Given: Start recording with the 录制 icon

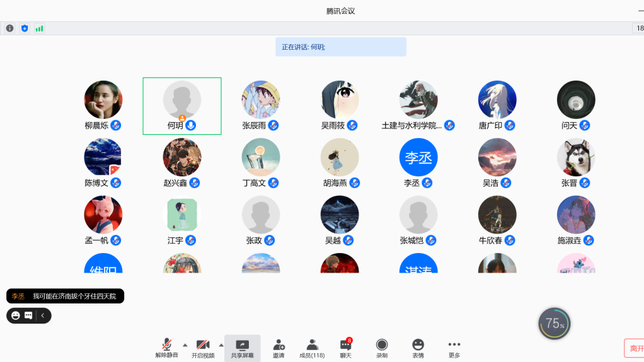Looking at the screenshot, I should [x=382, y=348].
